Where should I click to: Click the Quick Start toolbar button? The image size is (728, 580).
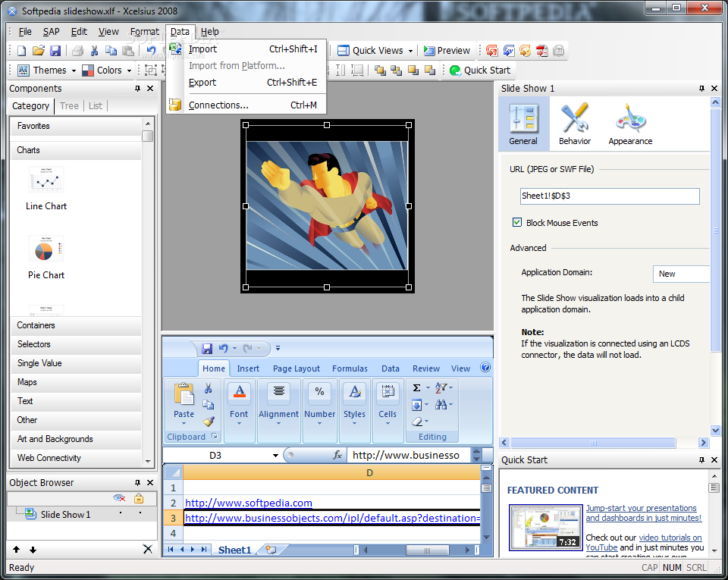(x=480, y=70)
